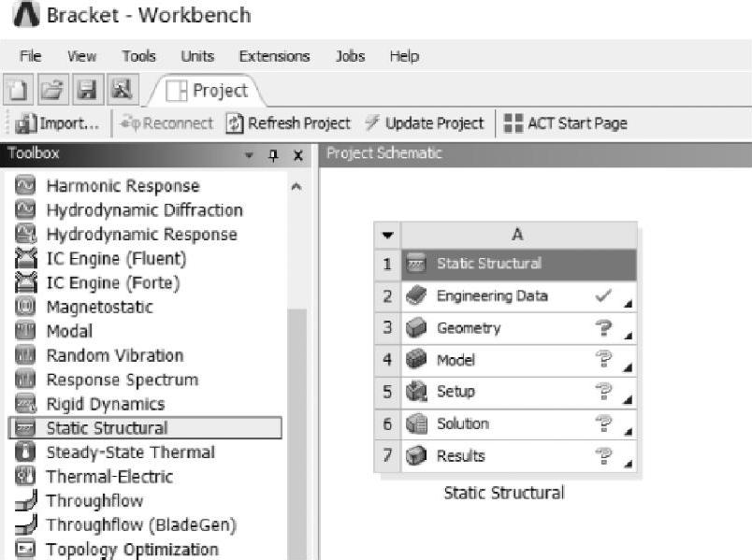The height and width of the screenshot is (560, 752).
Task: Open the Jobs menu
Action: (x=350, y=56)
